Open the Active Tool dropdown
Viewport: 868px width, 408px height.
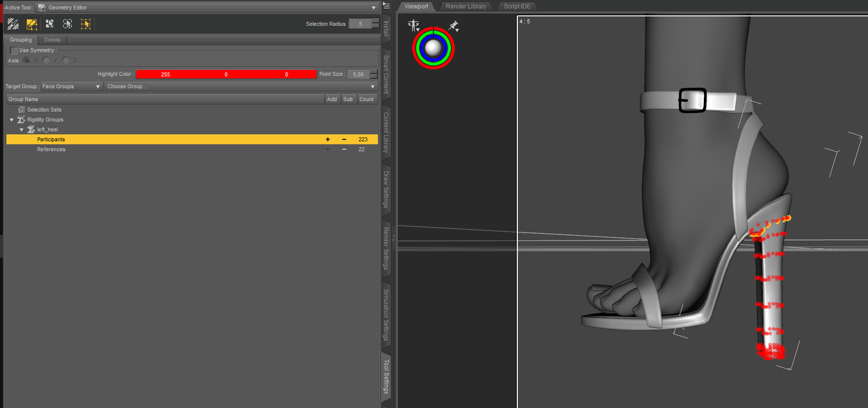(x=207, y=7)
